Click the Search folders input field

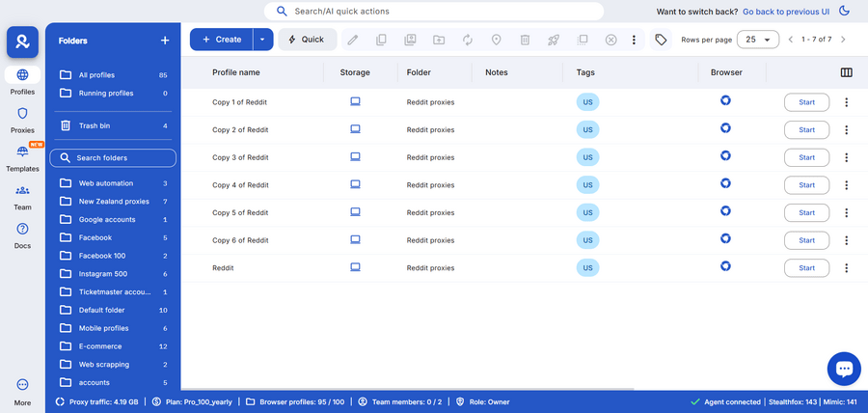[113, 157]
